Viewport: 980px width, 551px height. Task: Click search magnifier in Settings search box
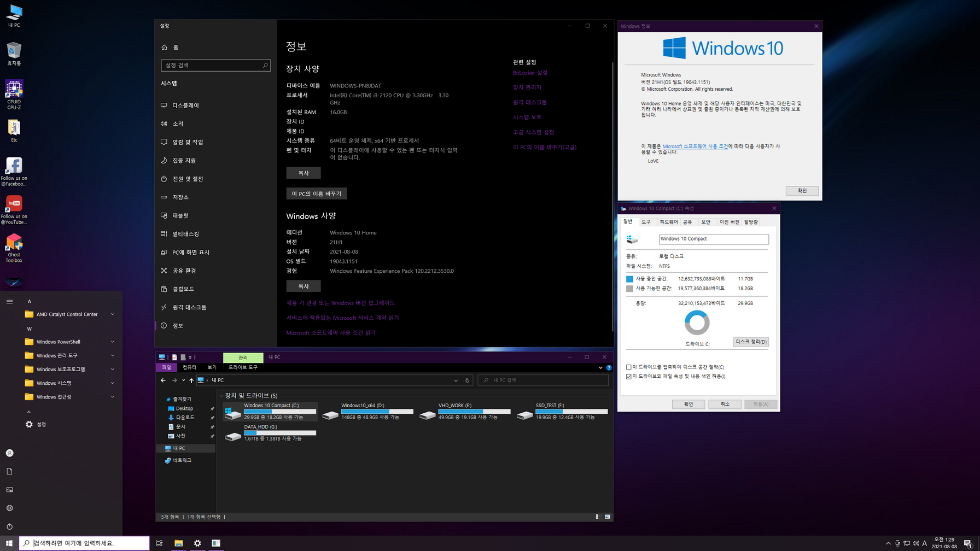point(265,65)
